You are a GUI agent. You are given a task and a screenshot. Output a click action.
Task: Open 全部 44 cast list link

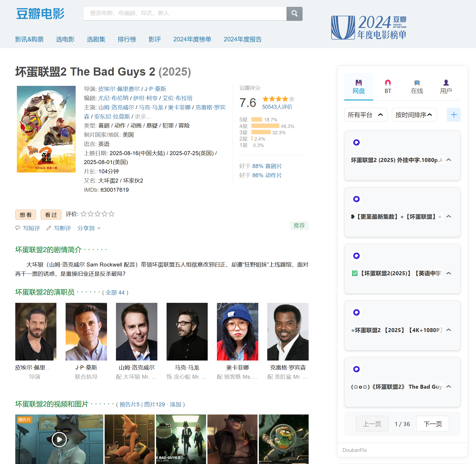pyautogui.click(x=115, y=293)
